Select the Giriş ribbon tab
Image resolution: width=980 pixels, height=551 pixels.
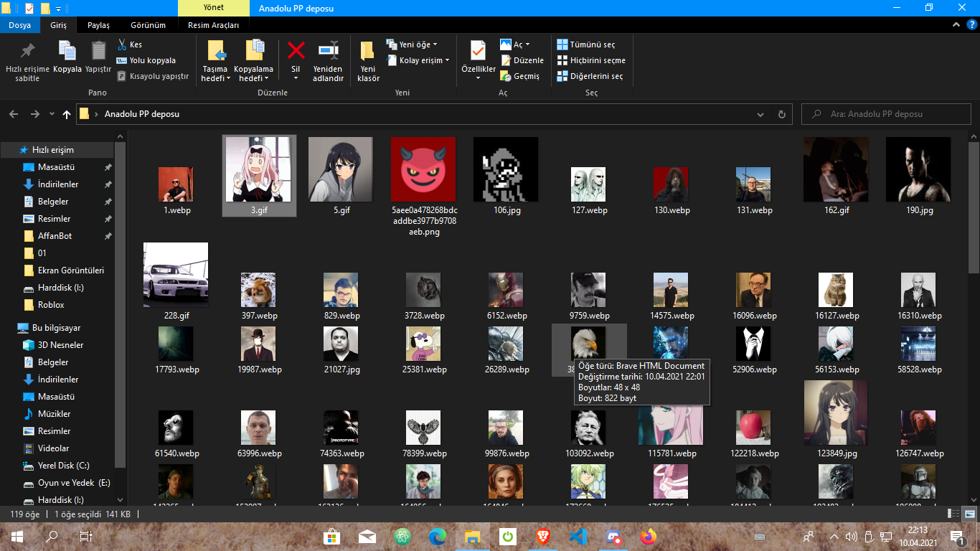pyautogui.click(x=58, y=25)
